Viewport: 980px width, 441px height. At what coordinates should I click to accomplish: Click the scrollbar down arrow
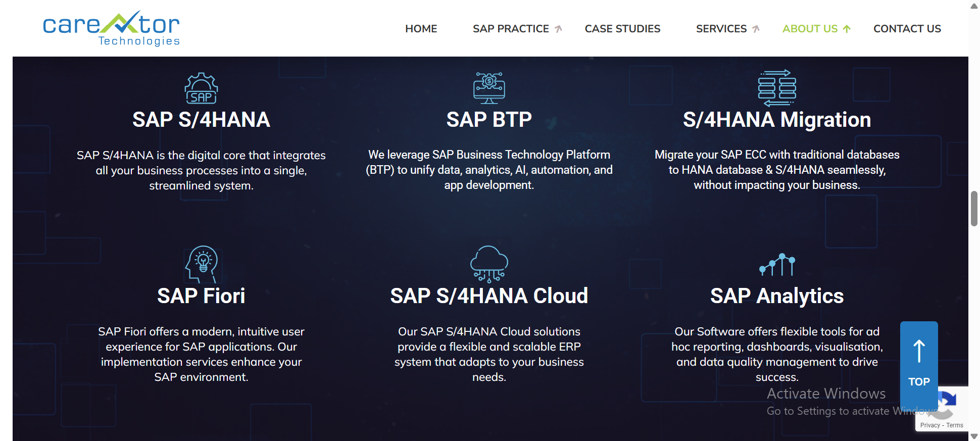[x=974, y=436]
